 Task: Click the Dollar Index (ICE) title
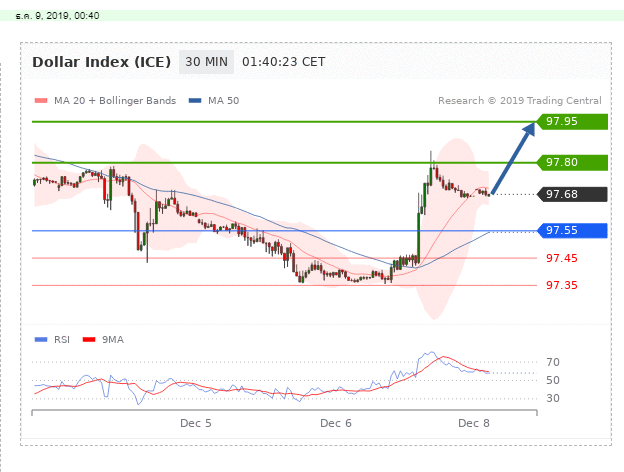pos(101,62)
